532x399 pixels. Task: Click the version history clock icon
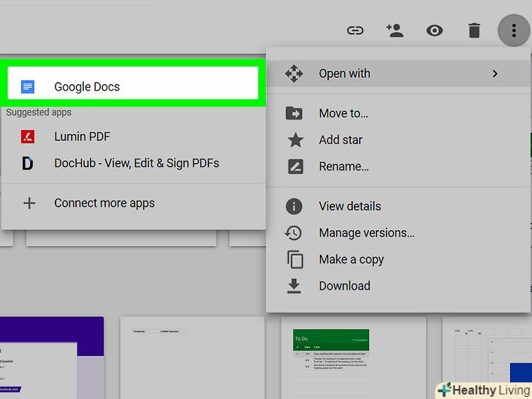click(293, 232)
